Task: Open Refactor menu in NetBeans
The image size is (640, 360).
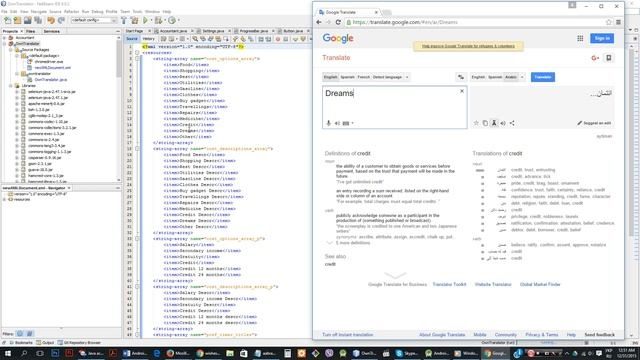Action: click(71, 11)
